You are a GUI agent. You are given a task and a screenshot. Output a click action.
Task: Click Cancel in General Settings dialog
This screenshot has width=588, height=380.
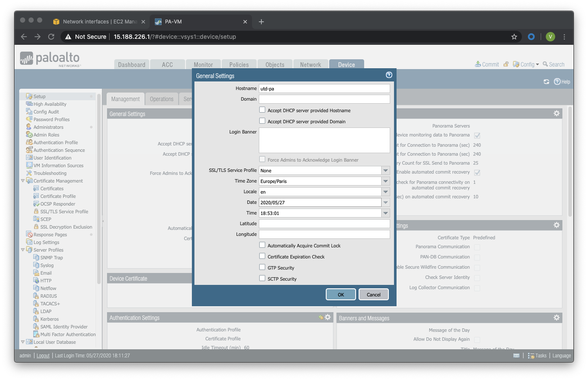click(374, 294)
